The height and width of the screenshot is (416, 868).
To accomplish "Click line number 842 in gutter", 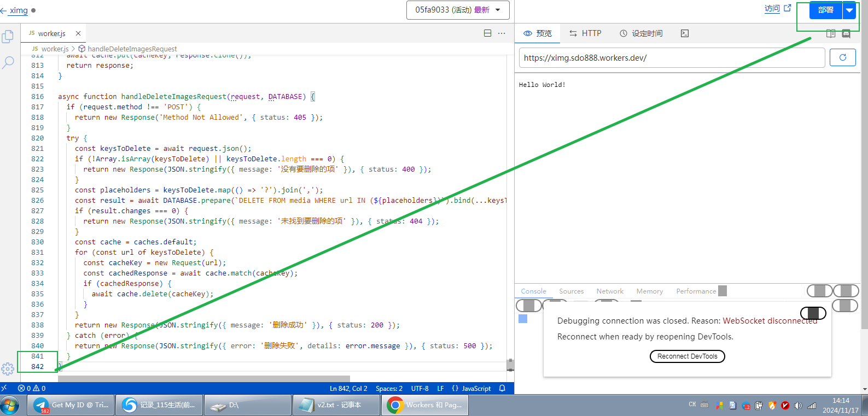I will 37,366.
